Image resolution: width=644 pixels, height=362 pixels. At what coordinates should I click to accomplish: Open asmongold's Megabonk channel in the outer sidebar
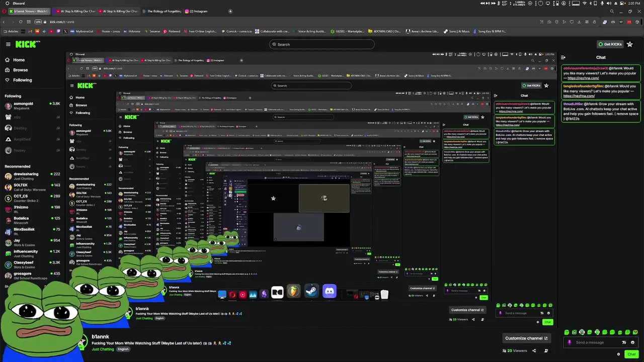coord(33,106)
